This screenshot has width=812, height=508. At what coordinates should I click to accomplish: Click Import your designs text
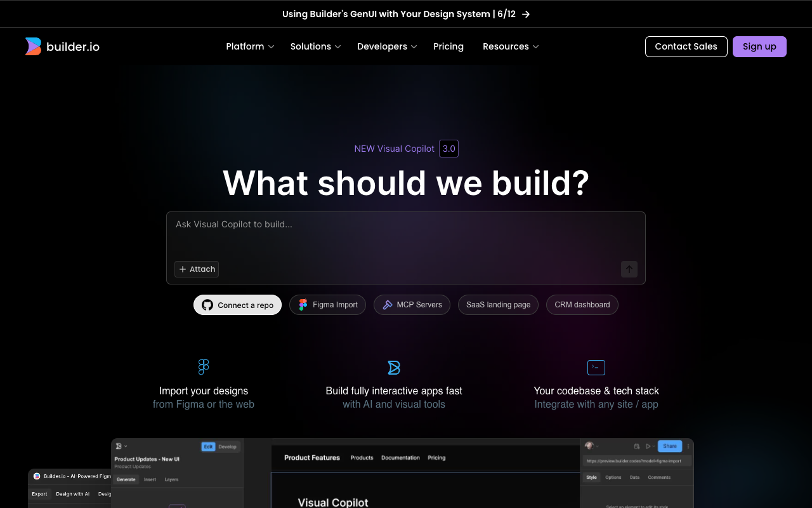pyautogui.click(x=204, y=391)
